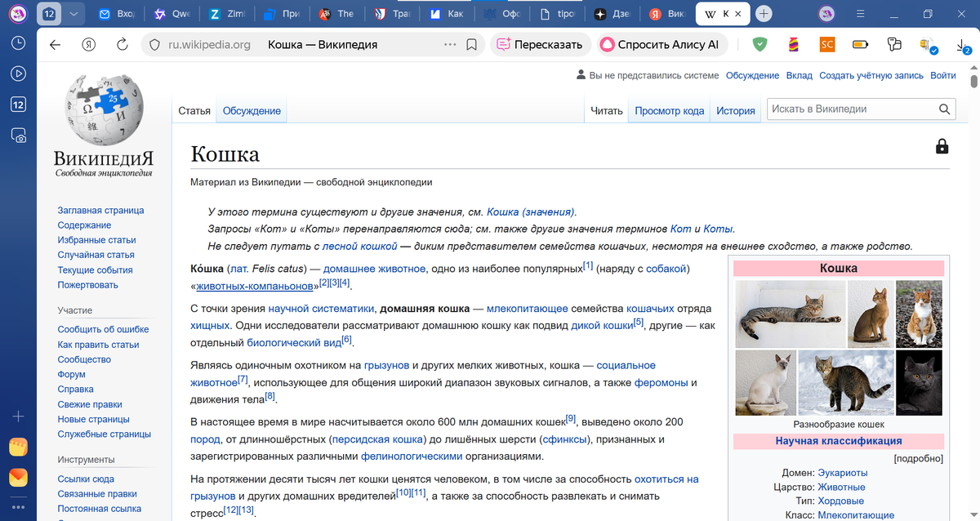The width and height of the screenshot is (980, 521).
Task: Open the green shield extension
Action: [x=759, y=45]
